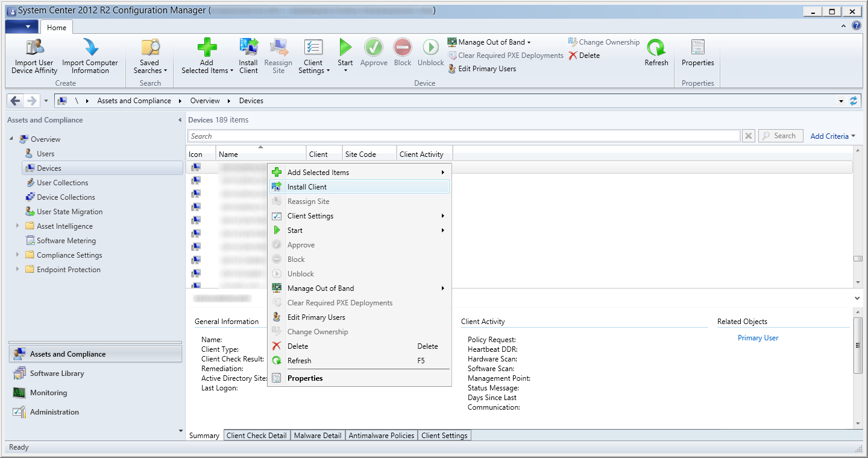Sort list by Client Activity column
868x458 pixels.
[x=421, y=154]
